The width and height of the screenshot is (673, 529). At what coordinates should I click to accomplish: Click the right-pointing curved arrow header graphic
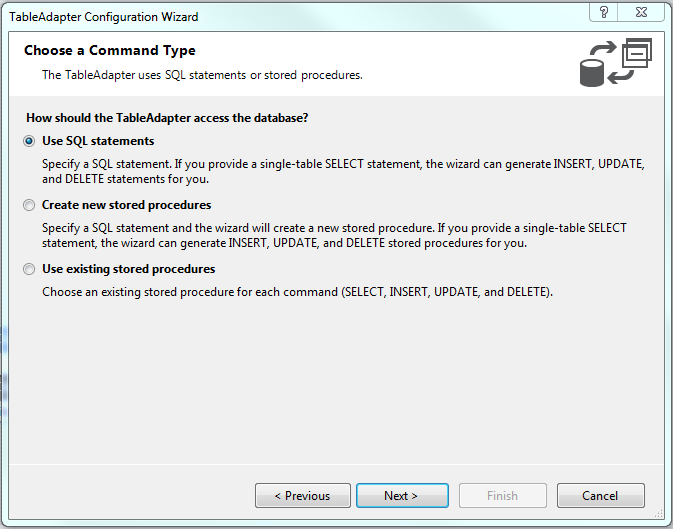click(603, 48)
